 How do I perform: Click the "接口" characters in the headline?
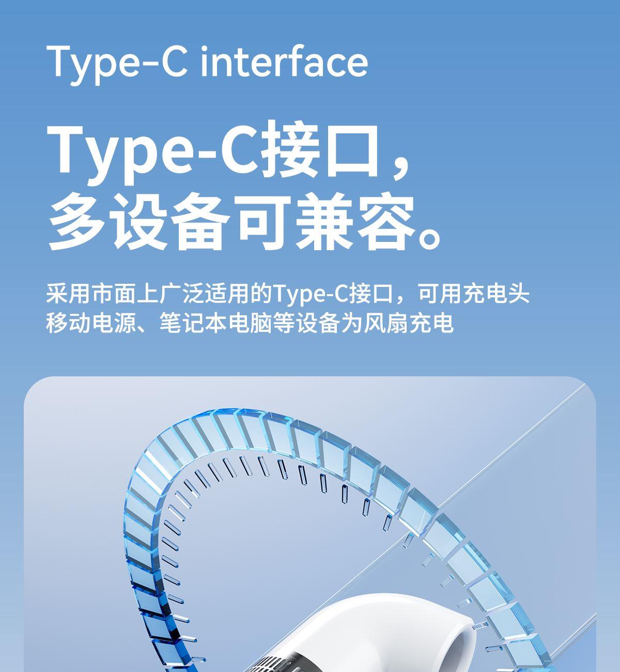pyautogui.click(x=321, y=150)
